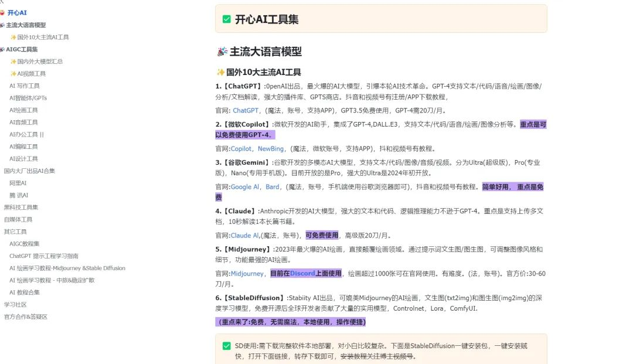This screenshot has width=633, height=364.
Task: Click sparkle icon before 国内外大模型汇总 in outline
Action: coord(13,62)
